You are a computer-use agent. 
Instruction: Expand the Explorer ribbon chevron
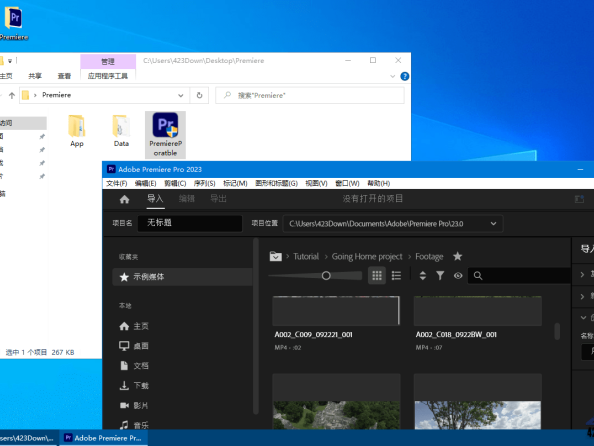[x=392, y=77]
